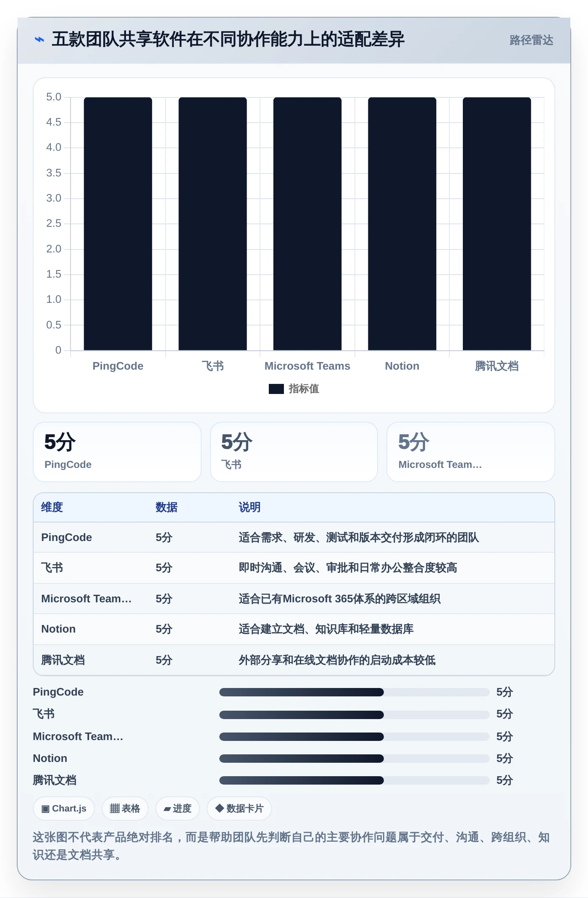
Task: Open the PingCode 5分 data card
Action: pos(117,452)
